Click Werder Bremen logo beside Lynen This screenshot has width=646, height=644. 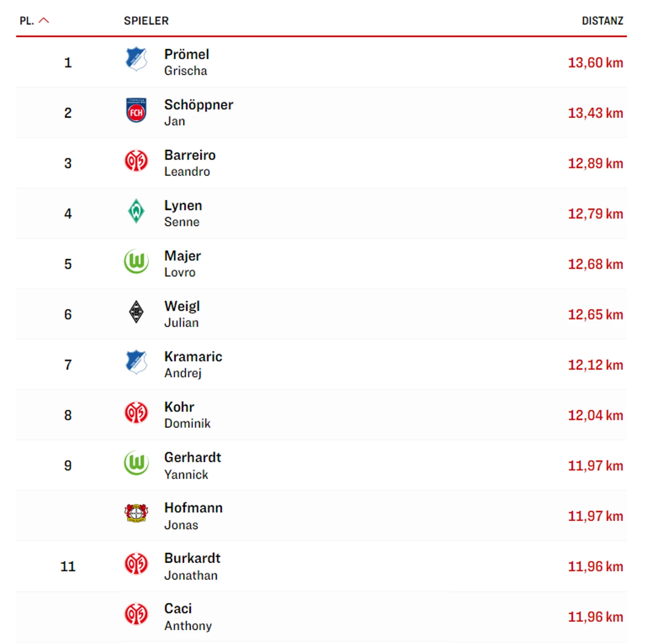pos(136,211)
